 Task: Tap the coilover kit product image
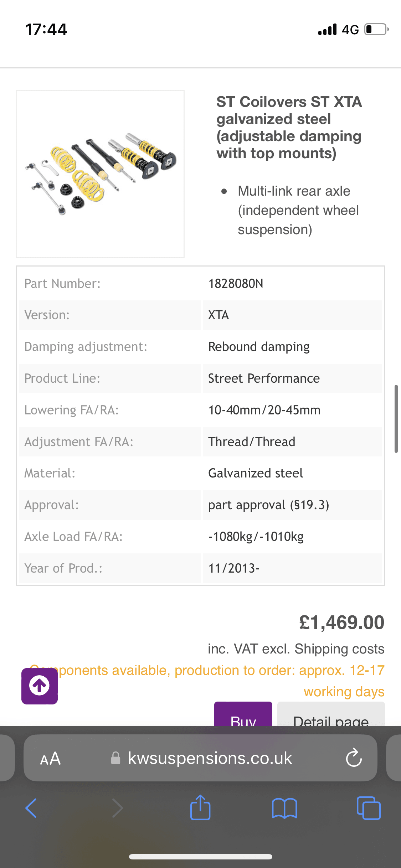100,174
